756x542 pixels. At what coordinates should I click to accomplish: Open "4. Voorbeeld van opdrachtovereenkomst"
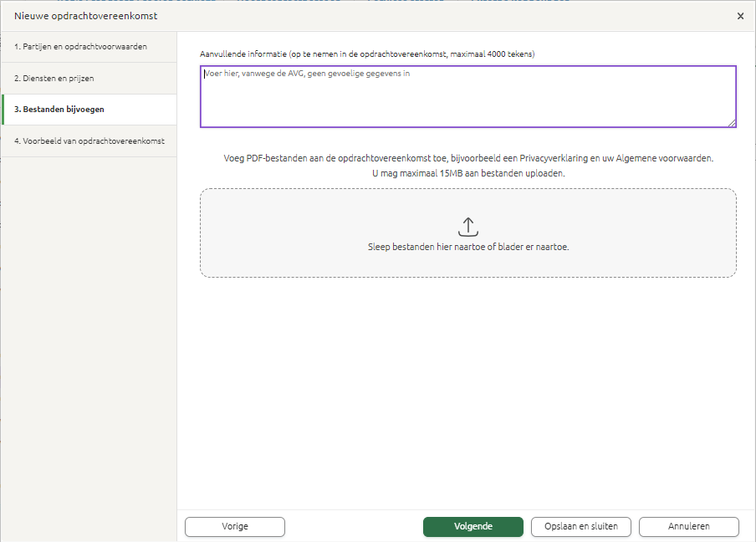point(89,141)
